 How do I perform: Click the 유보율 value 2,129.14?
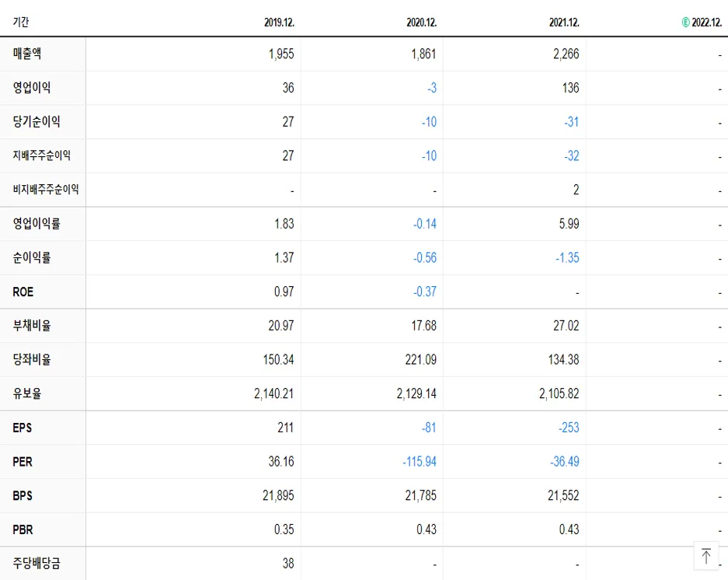(416, 393)
